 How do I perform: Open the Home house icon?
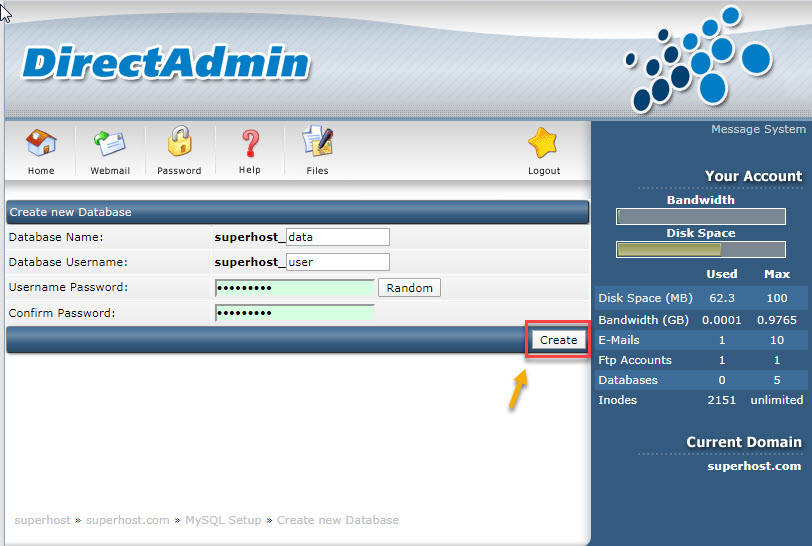tap(41, 144)
